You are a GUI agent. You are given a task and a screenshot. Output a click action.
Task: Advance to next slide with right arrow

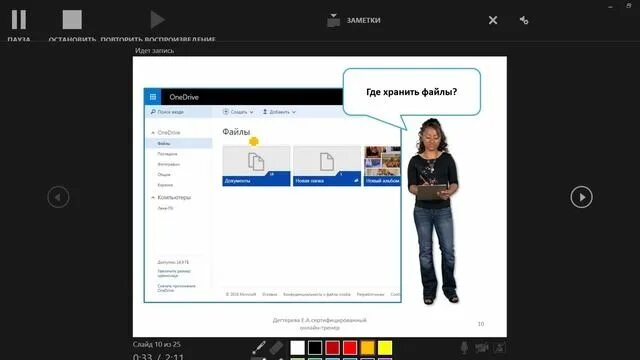click(581, 197)
